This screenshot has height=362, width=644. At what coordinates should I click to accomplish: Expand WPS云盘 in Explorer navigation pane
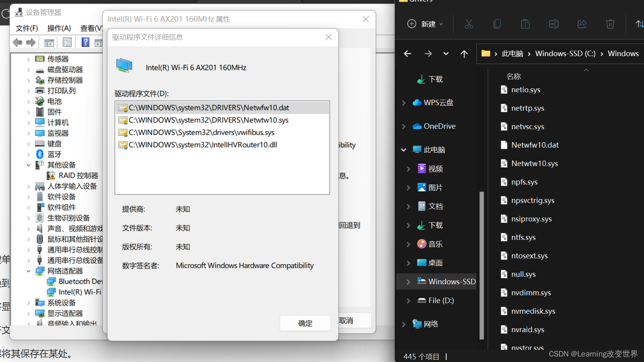[404, 103]
